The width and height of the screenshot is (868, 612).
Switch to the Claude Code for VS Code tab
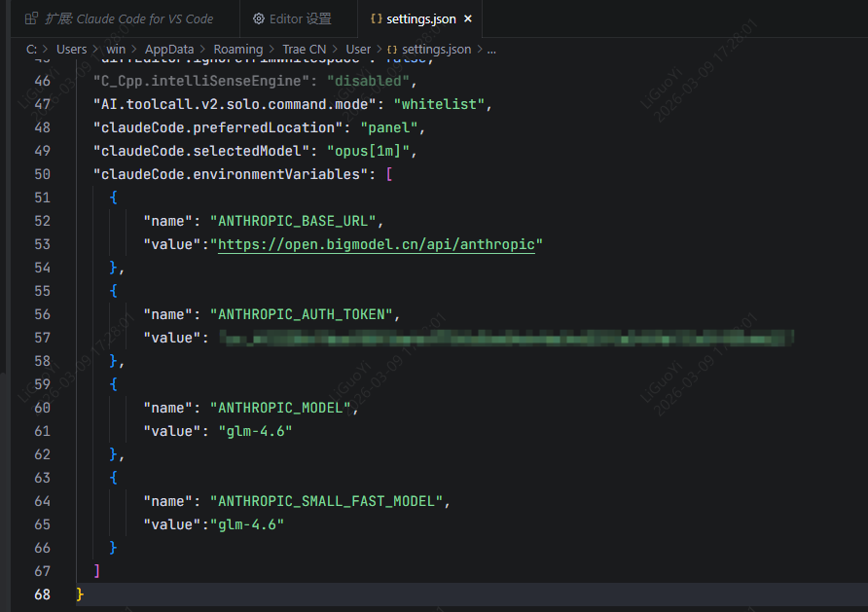point(128,18)
